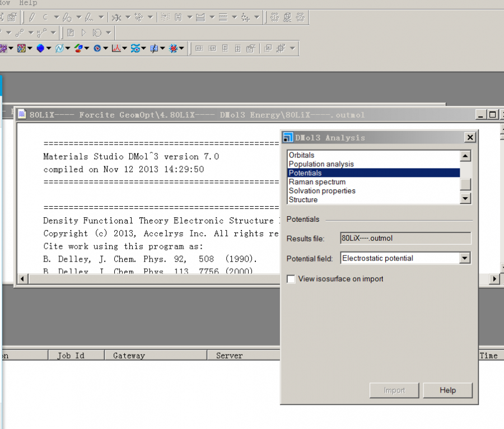The image size is (504, 429).
Task: Open the blue table with line module icon
Action: (154, 48)
